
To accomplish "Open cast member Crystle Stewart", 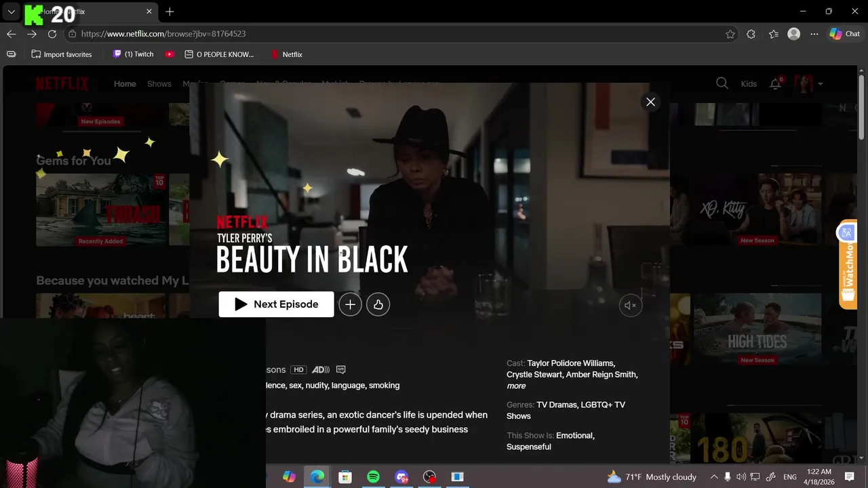I will tap(534, 374).
